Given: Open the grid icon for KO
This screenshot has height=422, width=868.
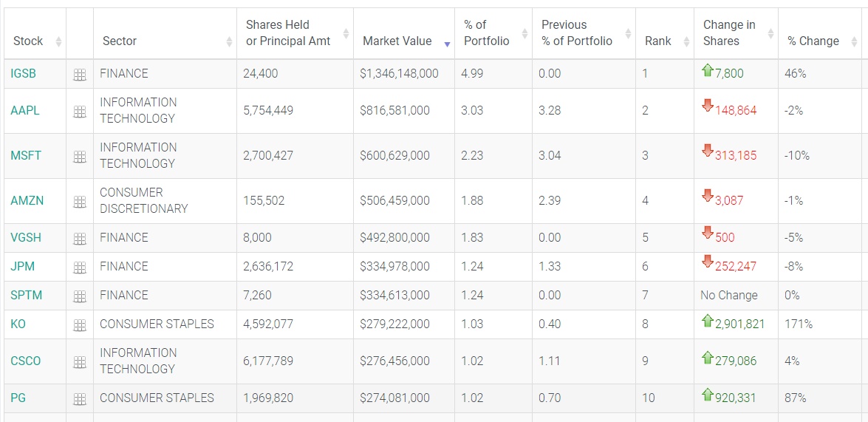Looking at the screenshot, I should 80,324.
